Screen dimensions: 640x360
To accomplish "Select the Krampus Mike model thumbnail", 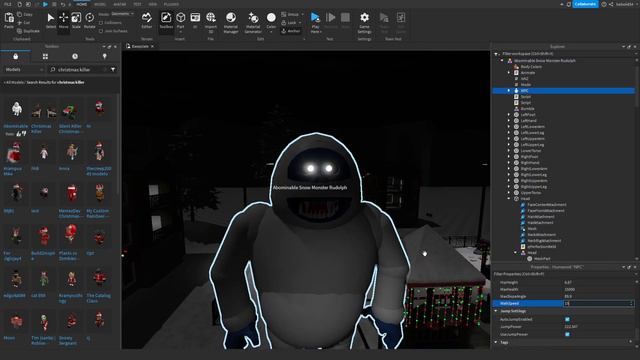I will tap(16, 152).
